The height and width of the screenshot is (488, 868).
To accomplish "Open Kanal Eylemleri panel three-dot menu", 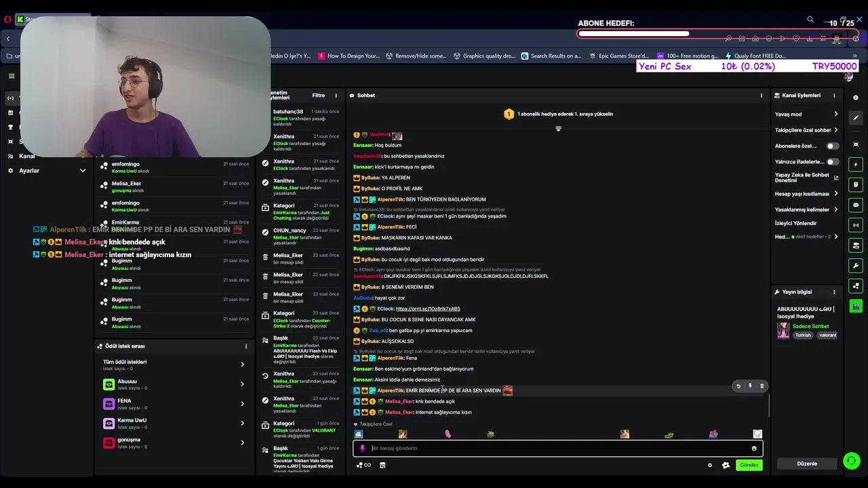I will pyautogui.click(x=835, y=96).
